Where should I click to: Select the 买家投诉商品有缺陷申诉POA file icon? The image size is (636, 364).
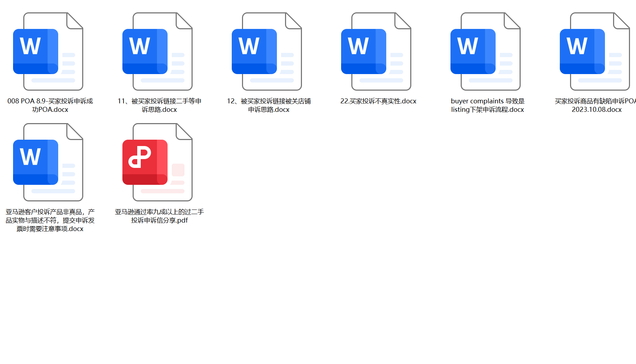(597, 51)
